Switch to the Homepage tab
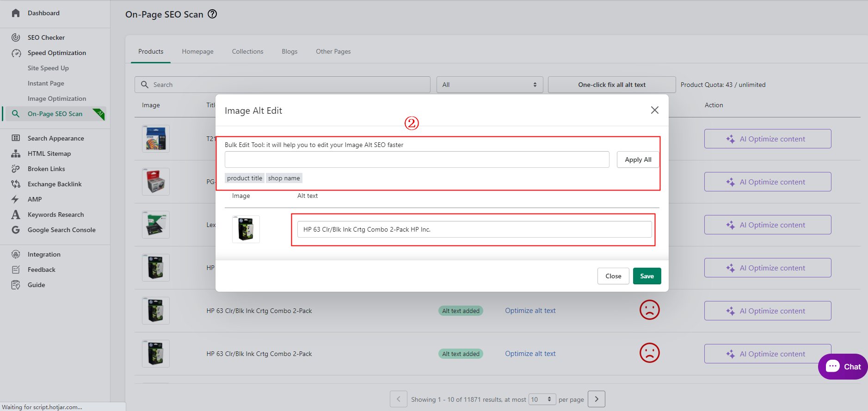The image size is (868, 411). [198, 51]
